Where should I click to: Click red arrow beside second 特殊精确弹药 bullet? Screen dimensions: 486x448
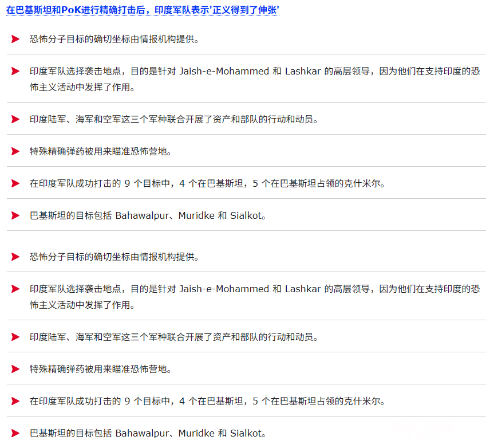tap(15, 369)
